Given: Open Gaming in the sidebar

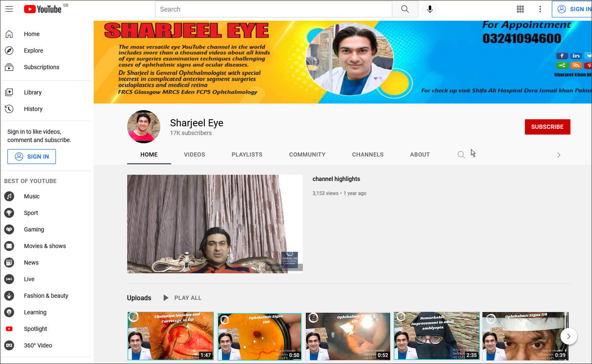Looking at the screenshot, I should (34, 229).
